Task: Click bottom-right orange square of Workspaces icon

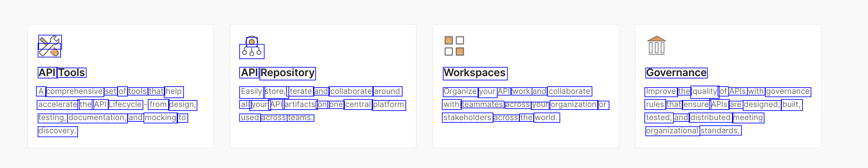Action: [460, 52]
